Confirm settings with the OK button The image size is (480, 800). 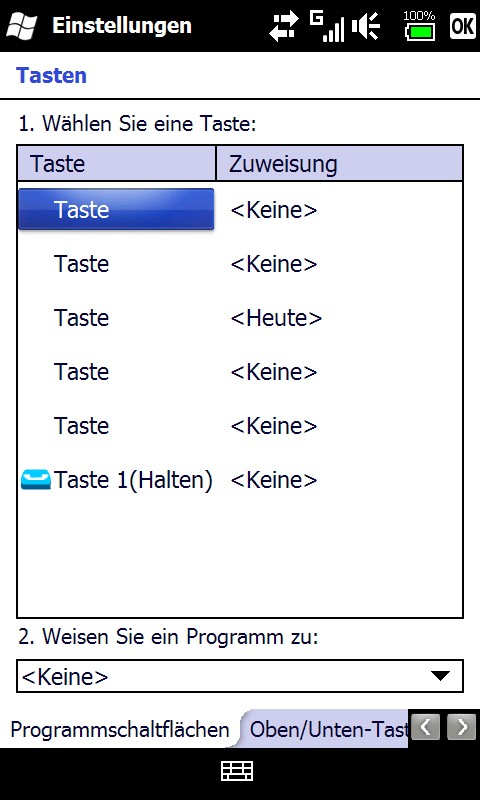pos(462,26)
